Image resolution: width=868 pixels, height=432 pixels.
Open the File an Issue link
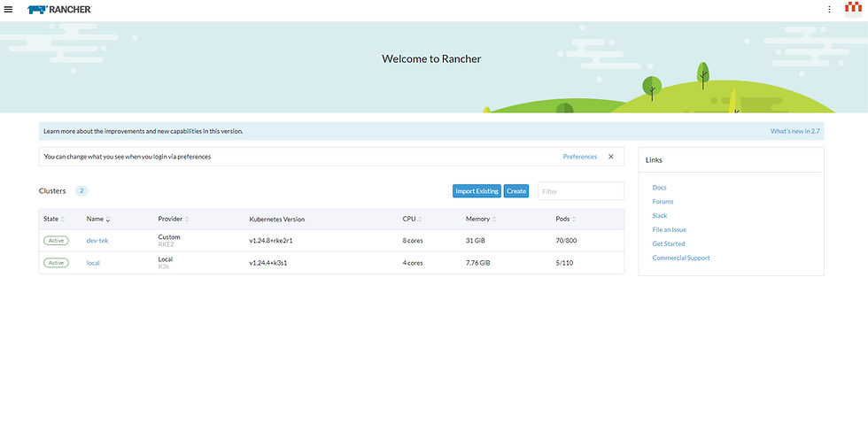pyautogui.click(x=670, y=229)
